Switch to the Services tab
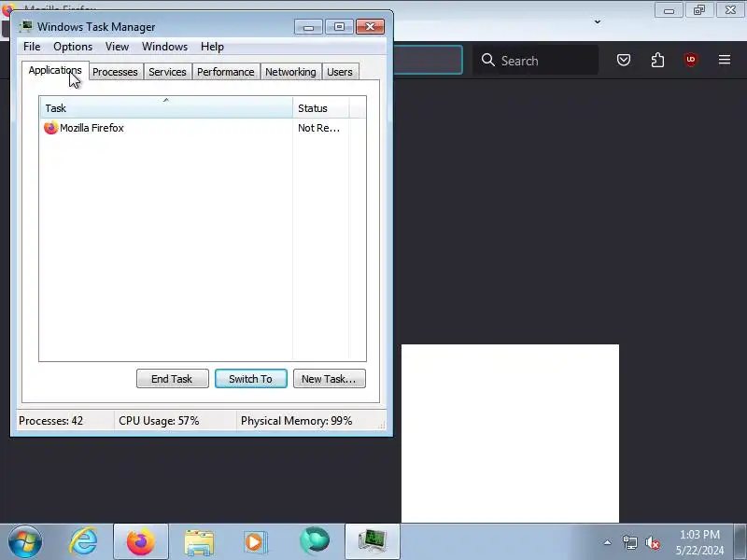747x560 pixels. pos(167,72)
